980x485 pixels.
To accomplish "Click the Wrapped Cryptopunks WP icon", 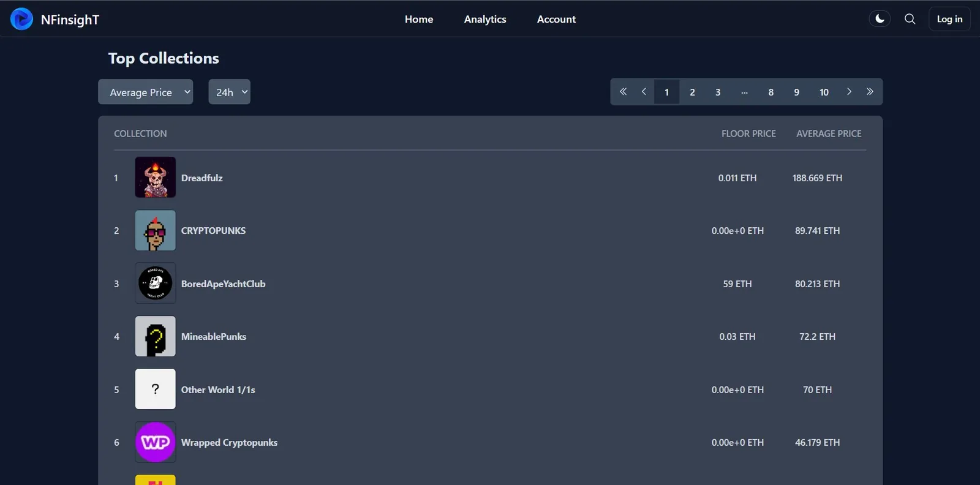I will pos(155,442).
